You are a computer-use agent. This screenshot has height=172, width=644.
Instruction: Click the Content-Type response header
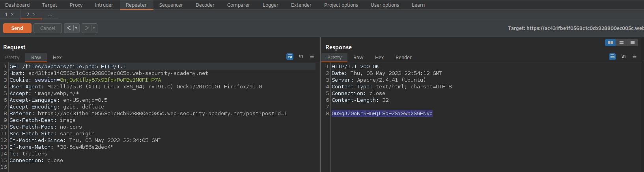point(392,86)
